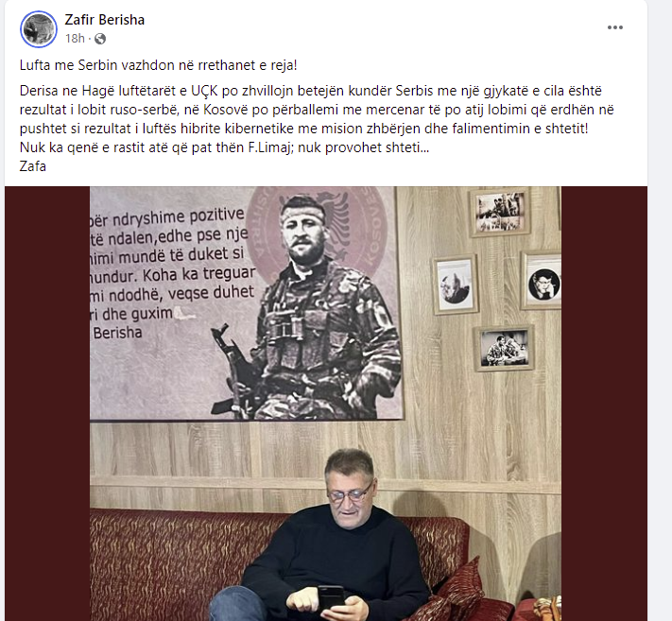
Task: Click the lowest framed black-and-white photo
Action: coord(504,348)
